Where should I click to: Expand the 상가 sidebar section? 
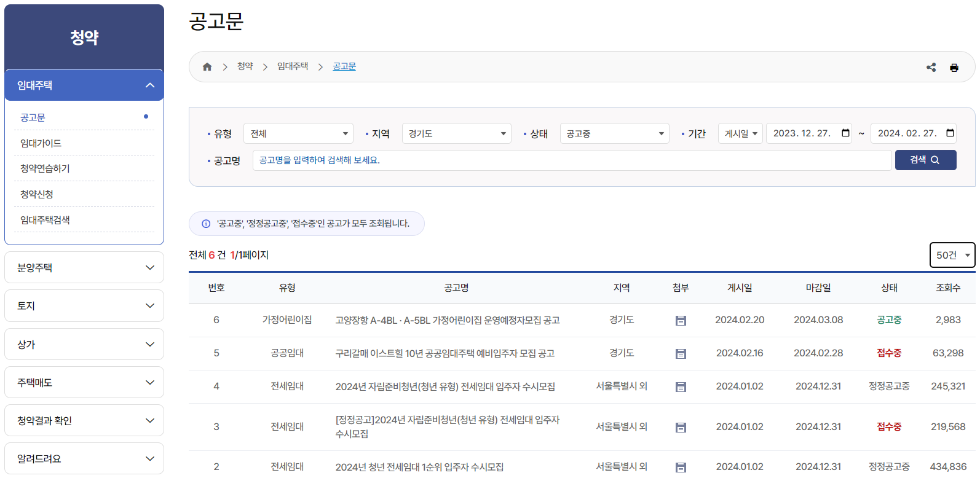point(84,344)
